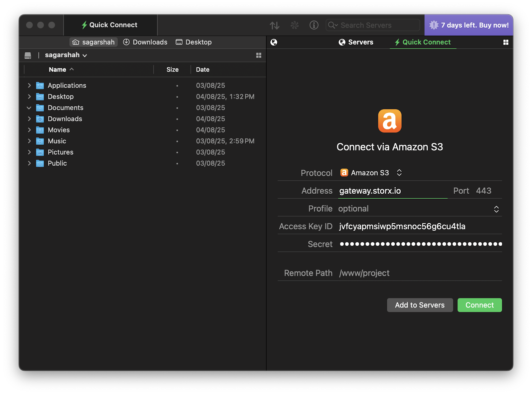Click the trial starburst badge icon
Screen dimensions: 532x394
(x=434, y=25)
